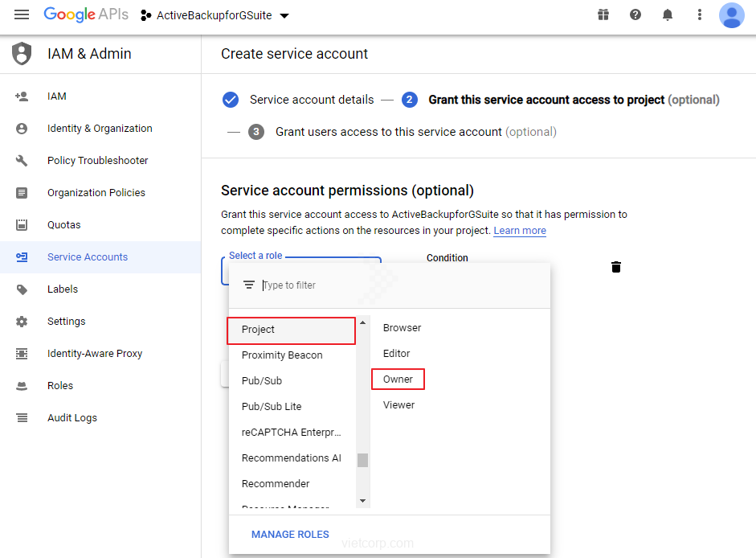Image resolution: width=756 pixels, height=558 pixels.
Task: Choose the Editor role
Action: [396, 354]
